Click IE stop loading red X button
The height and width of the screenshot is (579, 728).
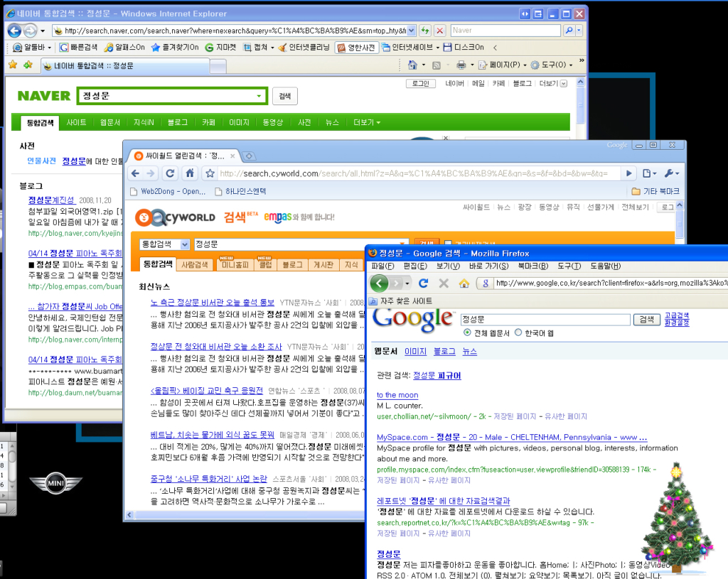(x=440, y=31)
